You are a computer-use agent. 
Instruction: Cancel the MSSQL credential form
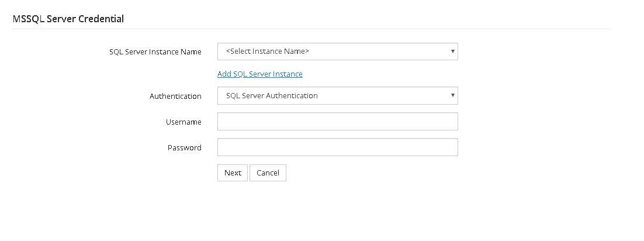tap(268, 173)
